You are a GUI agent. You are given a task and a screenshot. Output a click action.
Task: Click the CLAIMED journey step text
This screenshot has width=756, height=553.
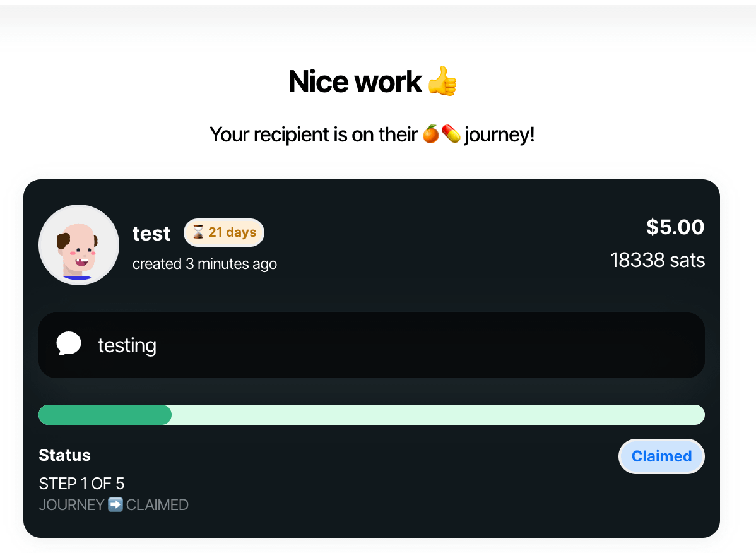click(157, 505)
